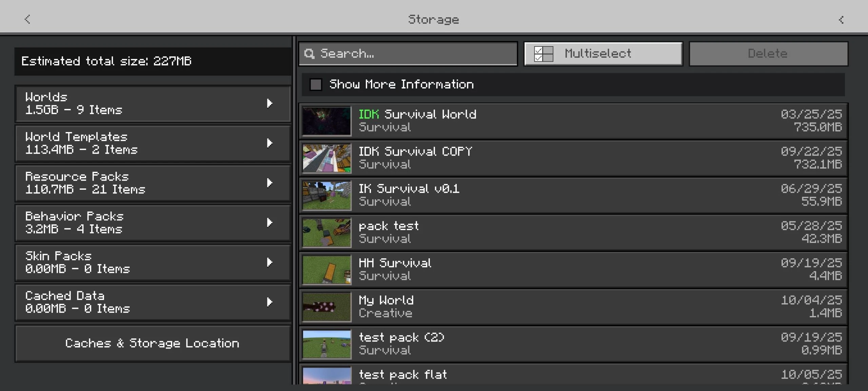This screenshot has width=868, height=391.
Task: Click the My World thumbnail
Action: point(327,307)
